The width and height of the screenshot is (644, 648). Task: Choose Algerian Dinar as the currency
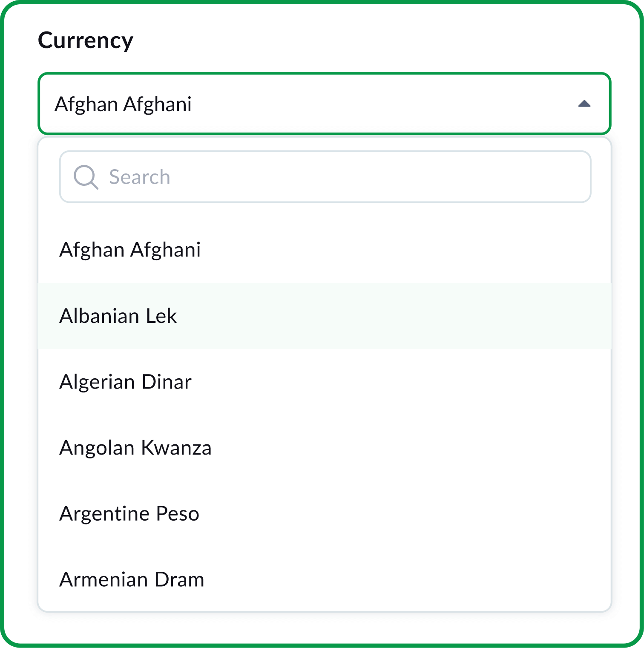pyautogui.click(x=126, y=382)
